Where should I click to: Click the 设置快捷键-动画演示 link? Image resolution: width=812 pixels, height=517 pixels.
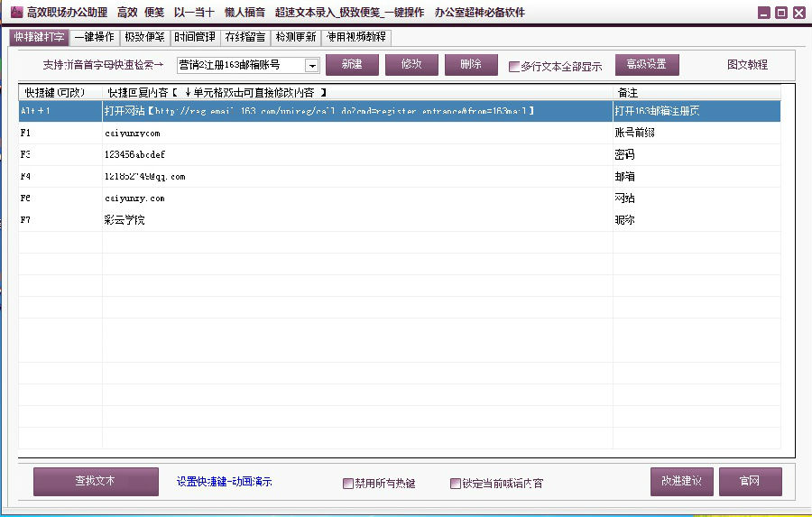[x=224, y=482]
